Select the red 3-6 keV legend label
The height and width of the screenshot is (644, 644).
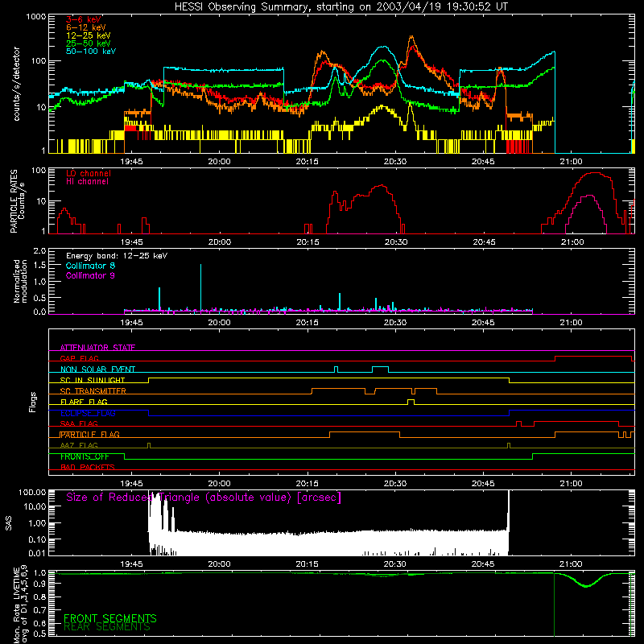point(84,19)
